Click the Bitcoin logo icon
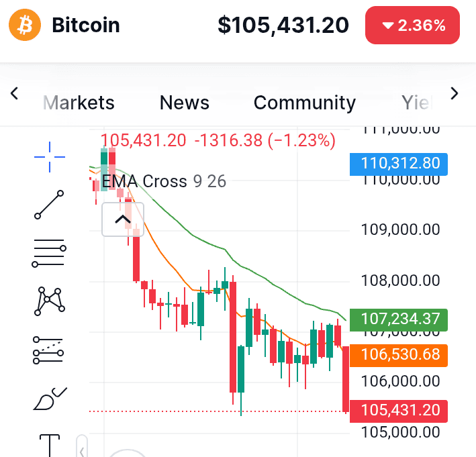 [x=25, y=26]
